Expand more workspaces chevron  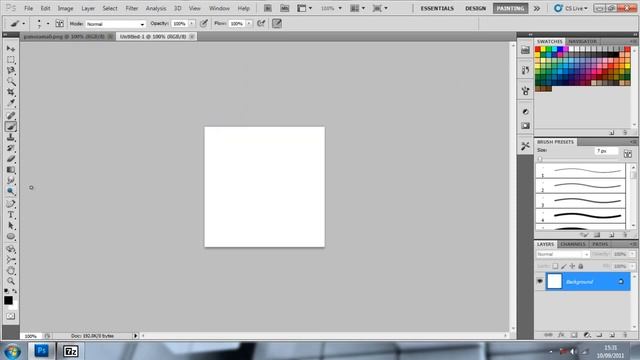click(537, 8)
